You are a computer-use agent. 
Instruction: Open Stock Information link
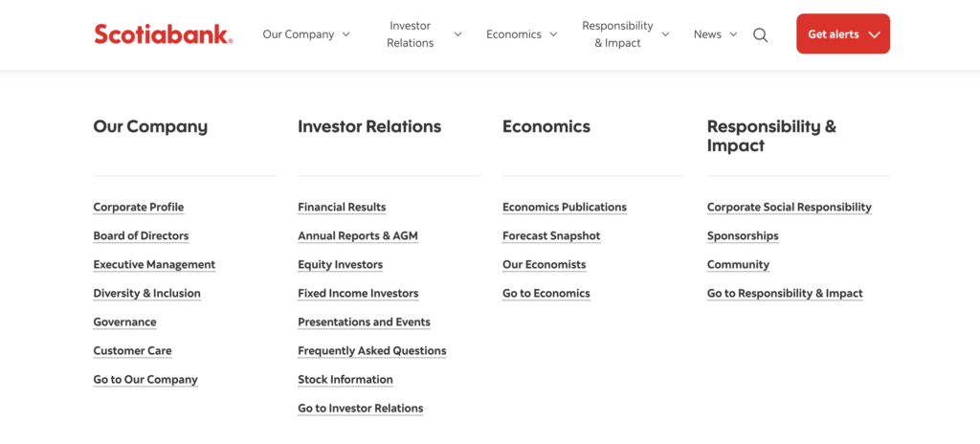(x=345, y=380)
